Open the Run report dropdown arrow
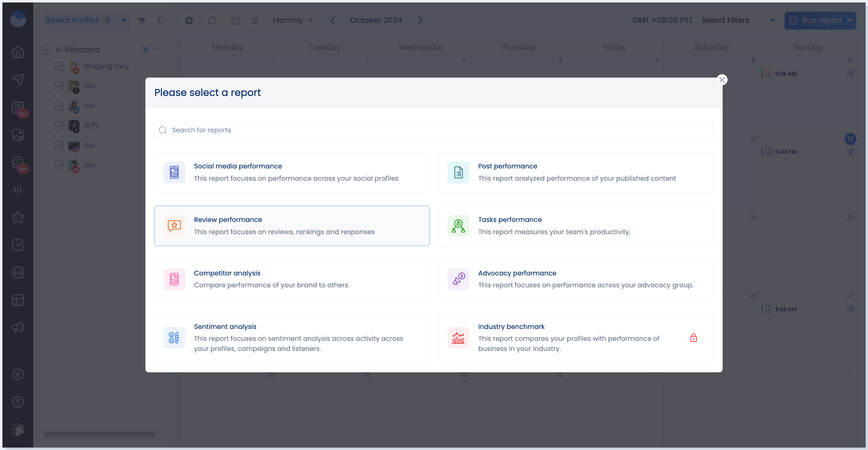Viewport: 868px width, 450px height. point(849,20)
